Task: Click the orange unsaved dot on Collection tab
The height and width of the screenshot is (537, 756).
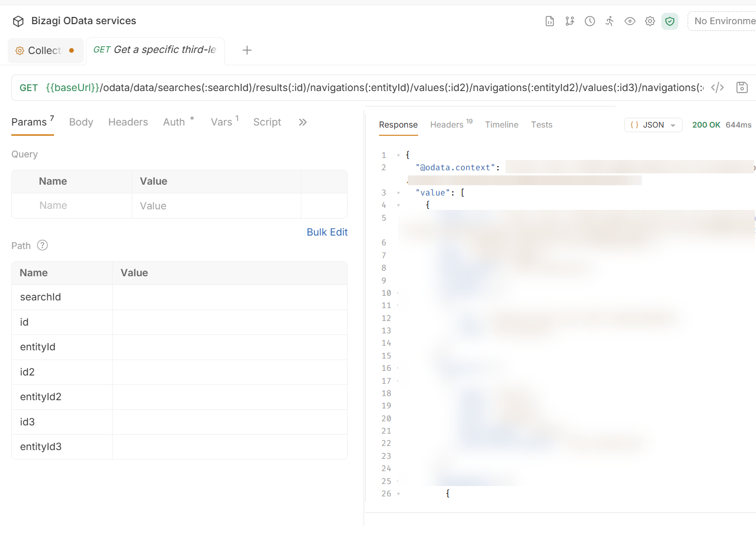Action: [x=71, y=50]
